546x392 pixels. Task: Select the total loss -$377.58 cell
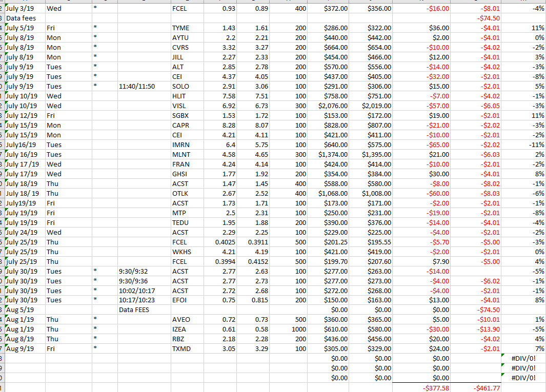click(x=421, y=388)
